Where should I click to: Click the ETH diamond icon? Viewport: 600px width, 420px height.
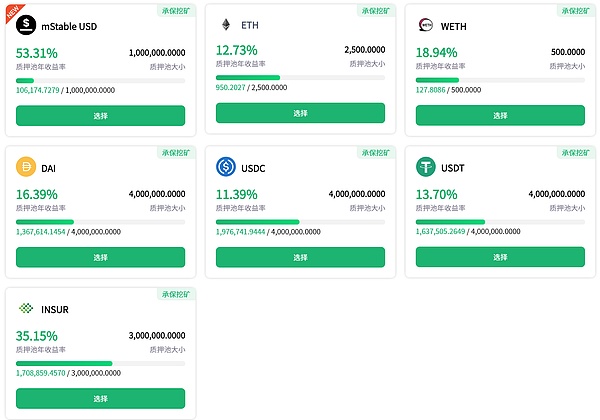(225, 24)
